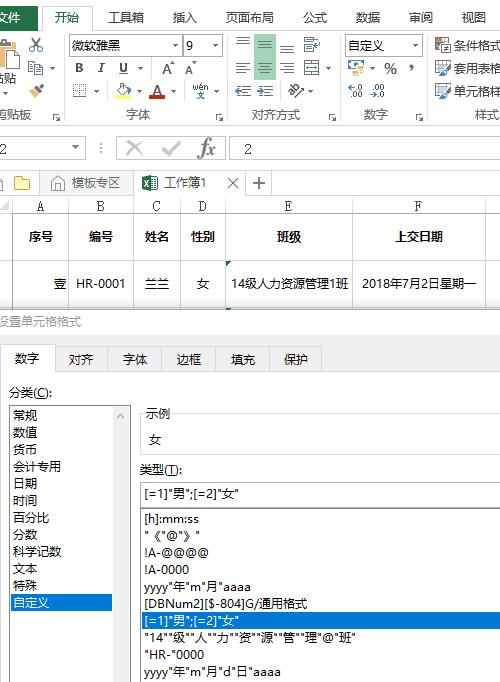500x682 pixels.
Task: Apply comma thousands separator style
Action: coord(411,68)
